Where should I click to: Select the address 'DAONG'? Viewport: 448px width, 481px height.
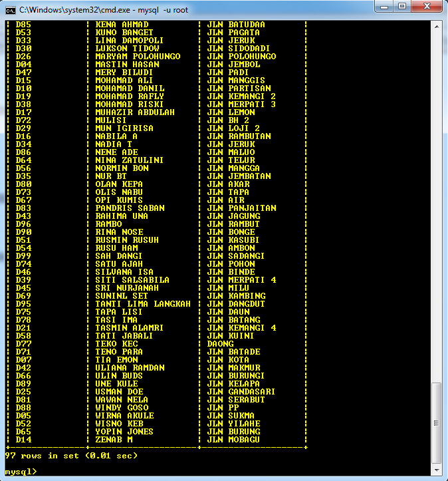[x=220, y=343]
